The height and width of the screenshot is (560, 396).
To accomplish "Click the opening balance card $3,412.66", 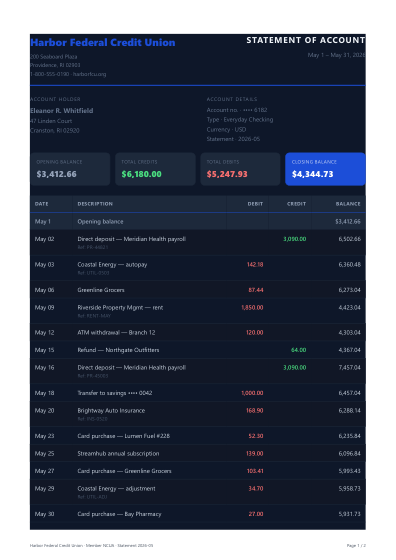I will click(70, 169).
